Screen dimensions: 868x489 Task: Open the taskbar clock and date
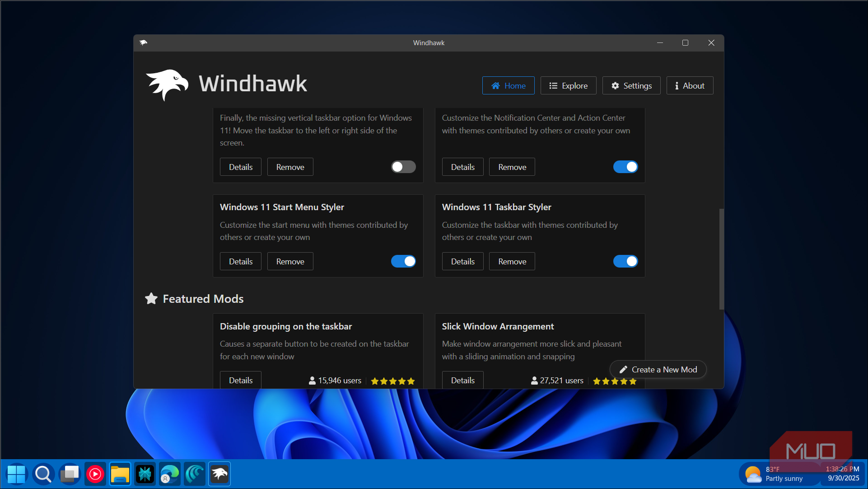[x=842, y=474]
